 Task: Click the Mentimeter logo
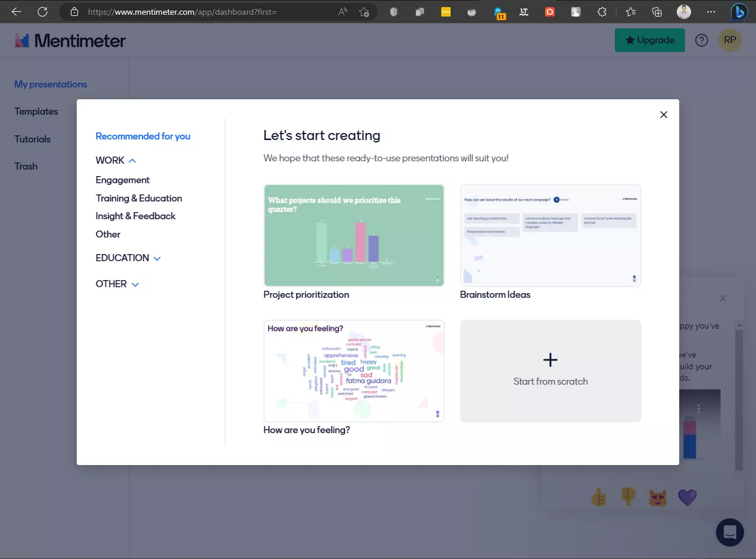pos(70,40)
